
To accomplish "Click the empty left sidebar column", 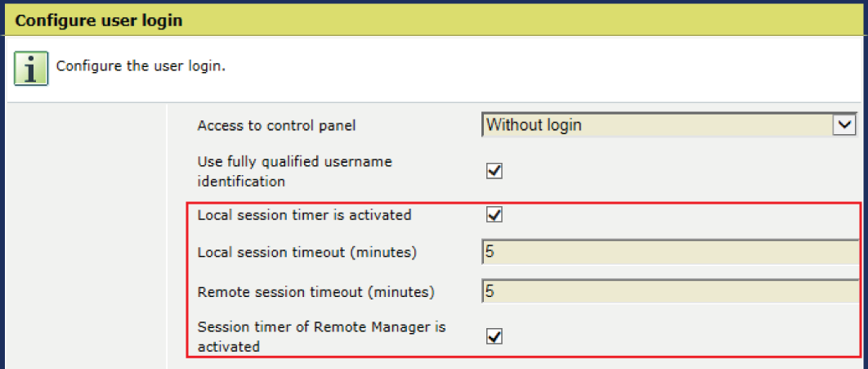I will point(87,236).
